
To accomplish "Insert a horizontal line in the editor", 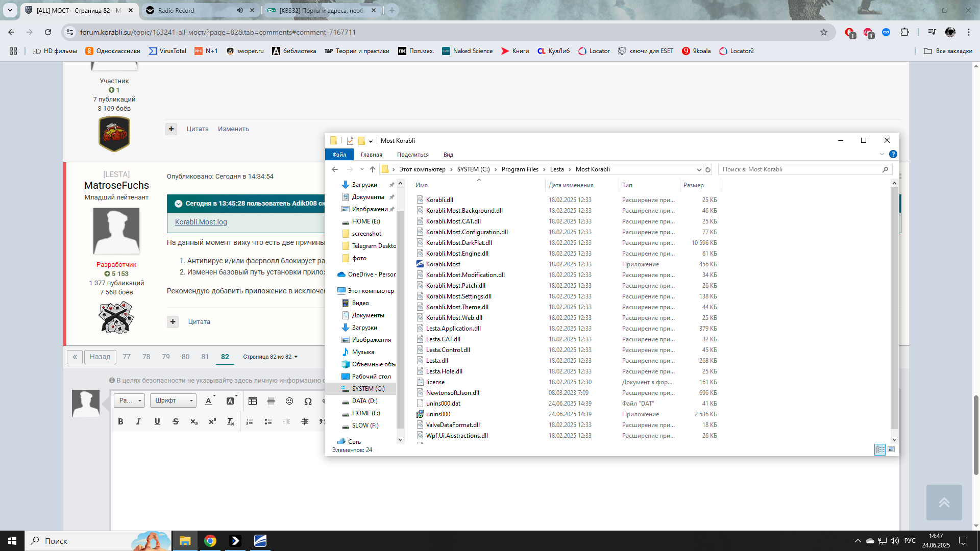I will point(271,401).
